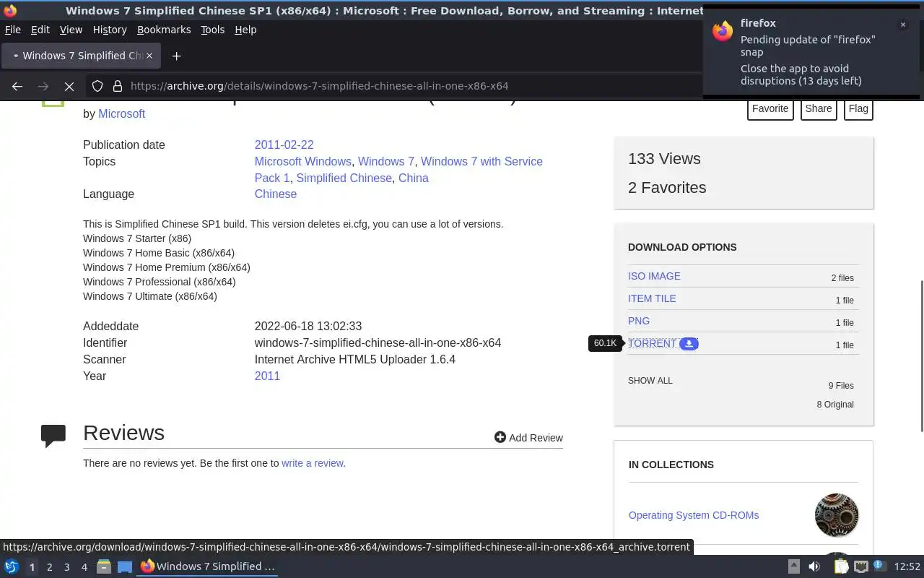Open the Tools menu

point(213,30)
